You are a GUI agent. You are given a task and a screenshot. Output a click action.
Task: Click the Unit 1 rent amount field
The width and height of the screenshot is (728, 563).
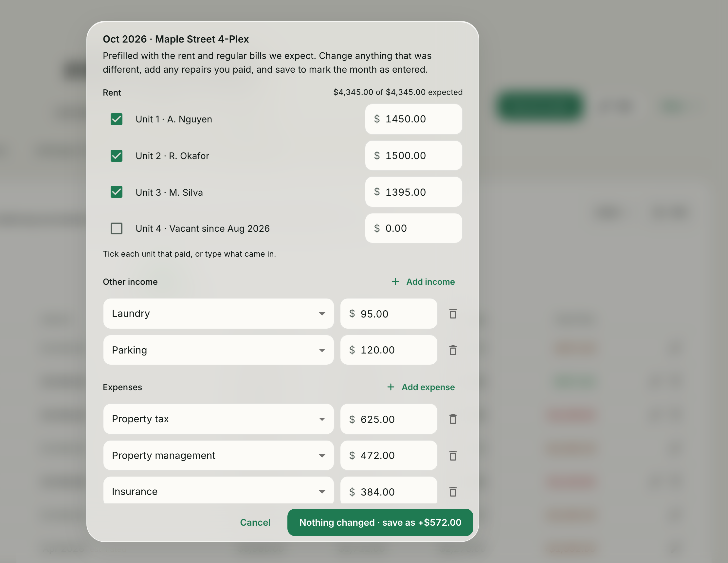[x=413, y=119]
